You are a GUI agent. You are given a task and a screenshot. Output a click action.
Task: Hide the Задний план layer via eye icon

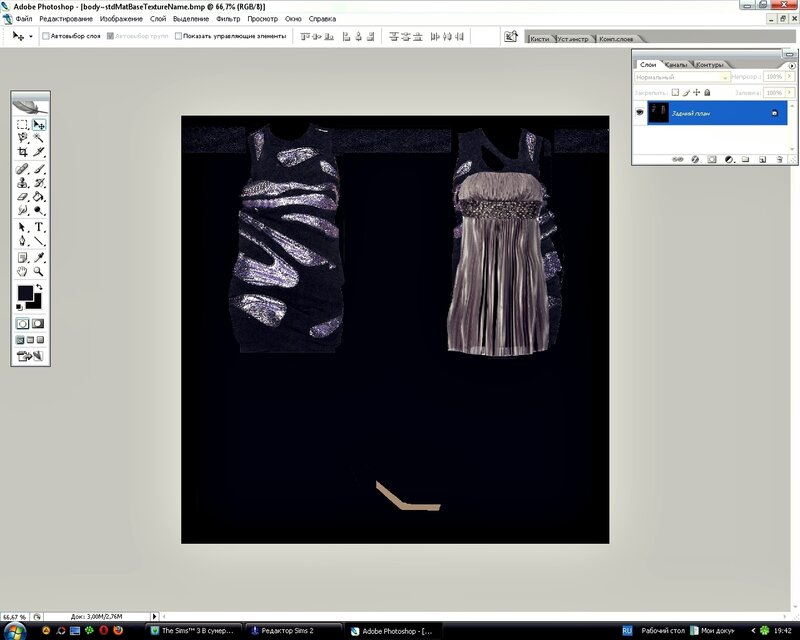(x=640, y=113)
